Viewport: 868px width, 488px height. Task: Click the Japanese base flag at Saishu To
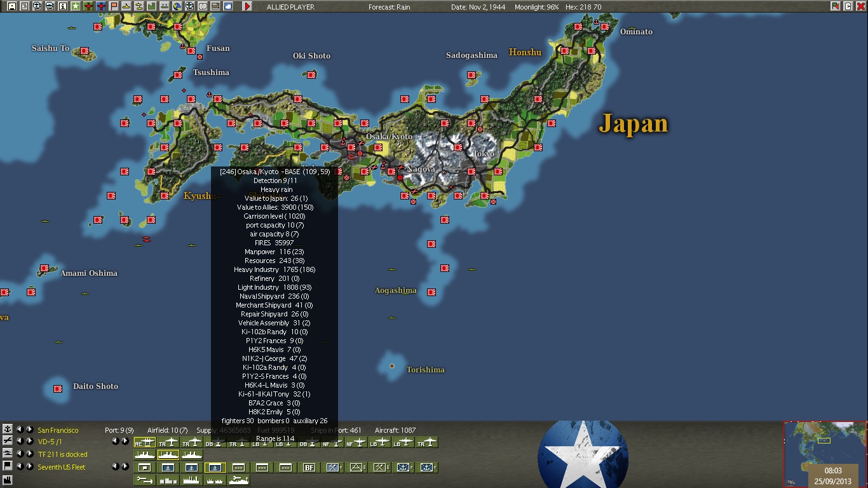click(x=85, y=50)
